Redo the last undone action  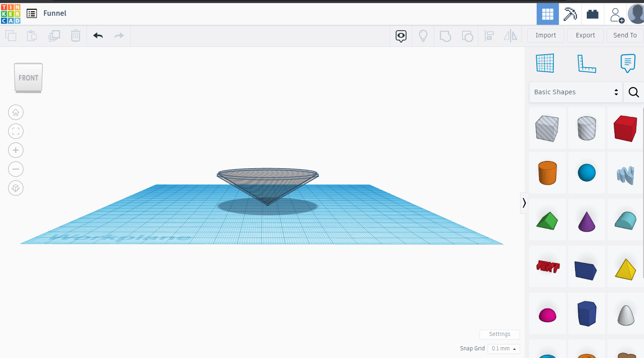click(119, 36)
